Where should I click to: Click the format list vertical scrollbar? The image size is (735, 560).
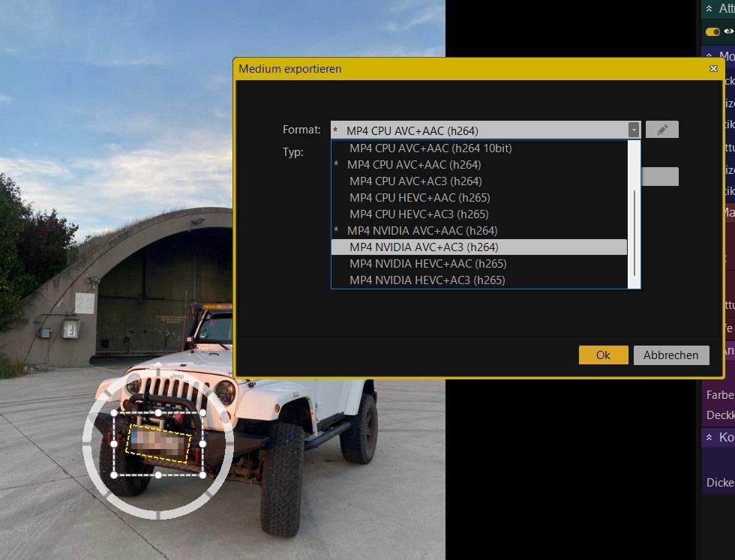coord(634,232)
